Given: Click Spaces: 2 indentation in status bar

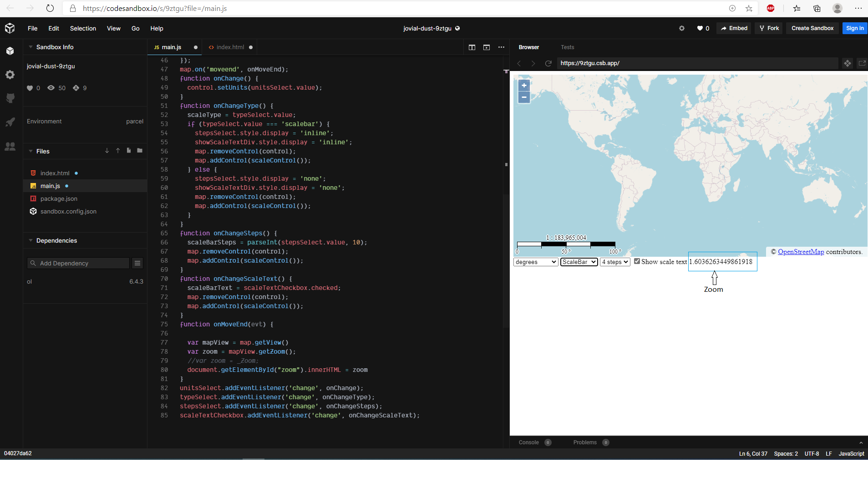Looking at the screenshot, I should [786, 454].
